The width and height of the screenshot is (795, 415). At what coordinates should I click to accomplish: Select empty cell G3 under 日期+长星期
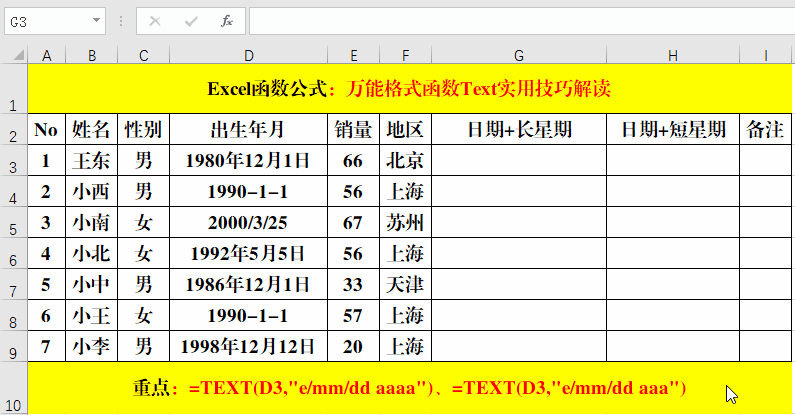coord(519,160)
